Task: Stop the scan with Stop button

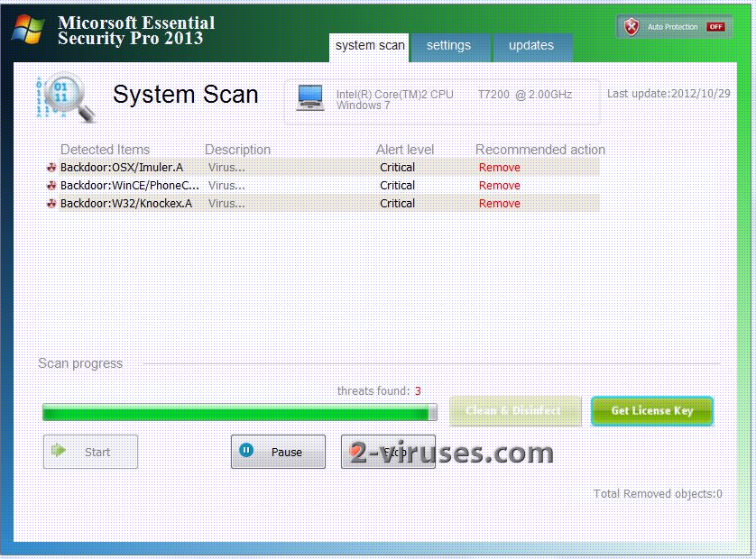Action: [388, 452]
